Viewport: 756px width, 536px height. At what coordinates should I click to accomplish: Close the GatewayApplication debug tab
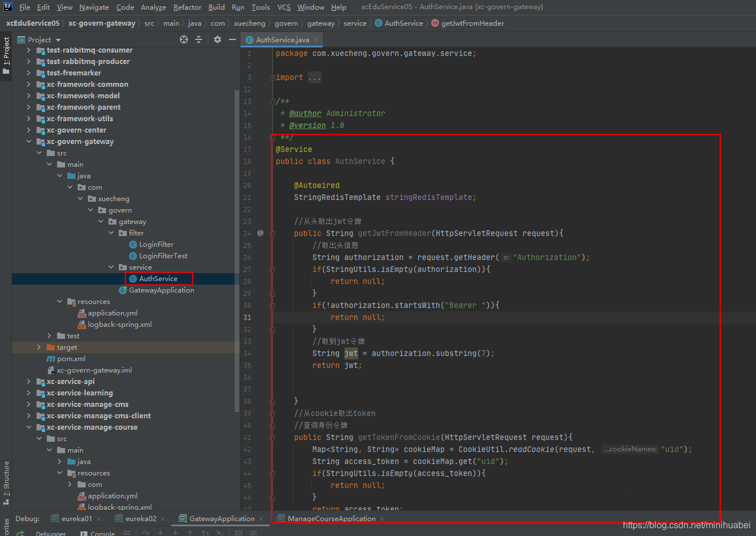tap(261, 519)
